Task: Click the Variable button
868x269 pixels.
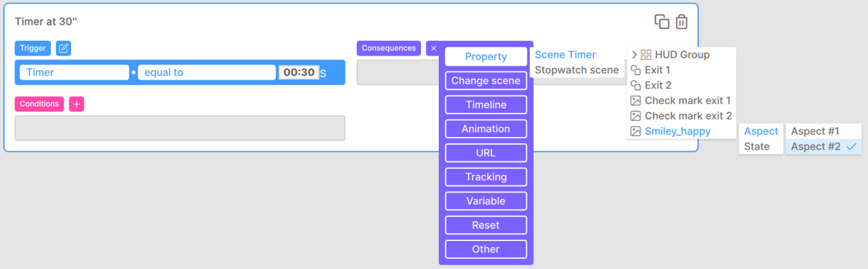Action: click(x=486, y=201)
